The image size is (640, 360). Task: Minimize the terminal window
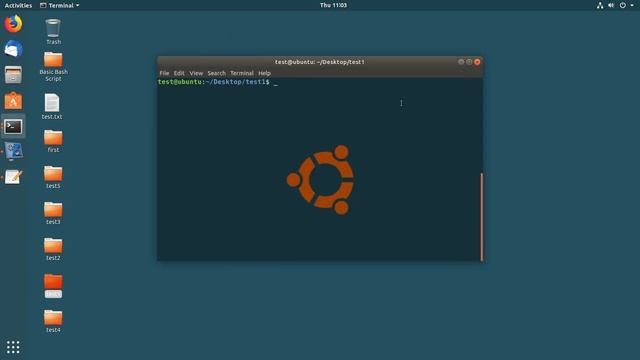pos(461,62)
